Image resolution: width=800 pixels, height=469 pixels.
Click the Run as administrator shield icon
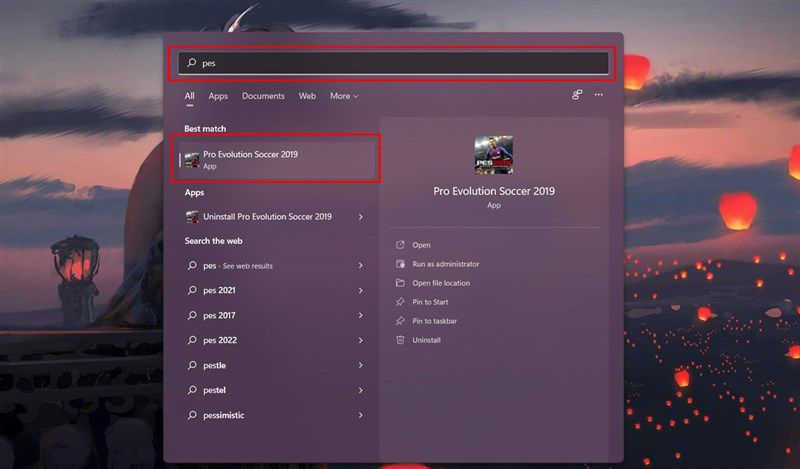(x=401, y=264)
